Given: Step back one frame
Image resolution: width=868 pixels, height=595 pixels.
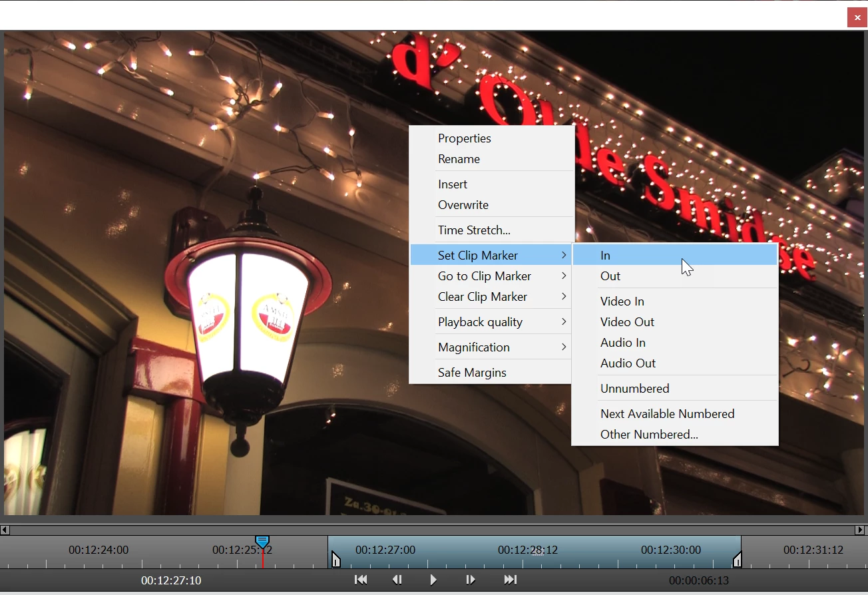Looking at the screenshot, I should pos(397,580).
